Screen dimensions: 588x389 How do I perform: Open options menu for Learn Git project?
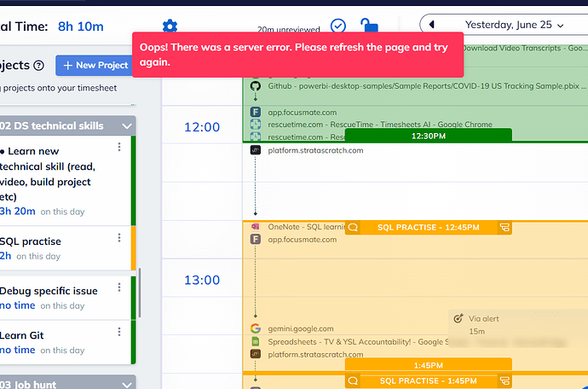[x=119, y=332]
